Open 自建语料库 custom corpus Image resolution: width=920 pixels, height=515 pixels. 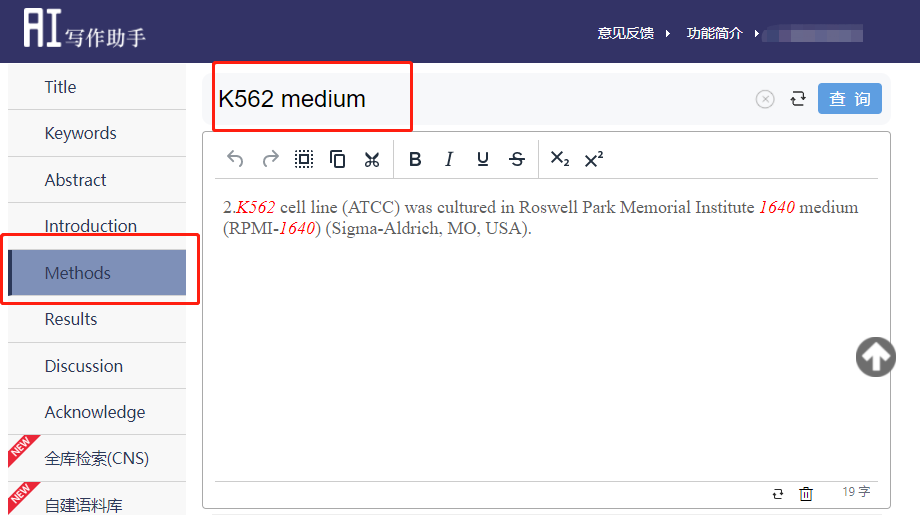97,500
